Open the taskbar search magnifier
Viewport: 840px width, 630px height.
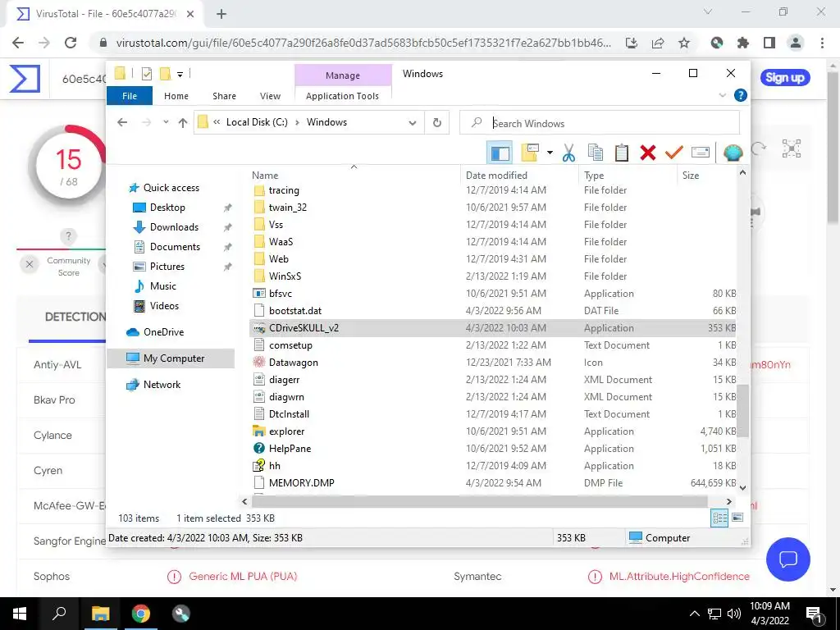click(x=59, y=614)
